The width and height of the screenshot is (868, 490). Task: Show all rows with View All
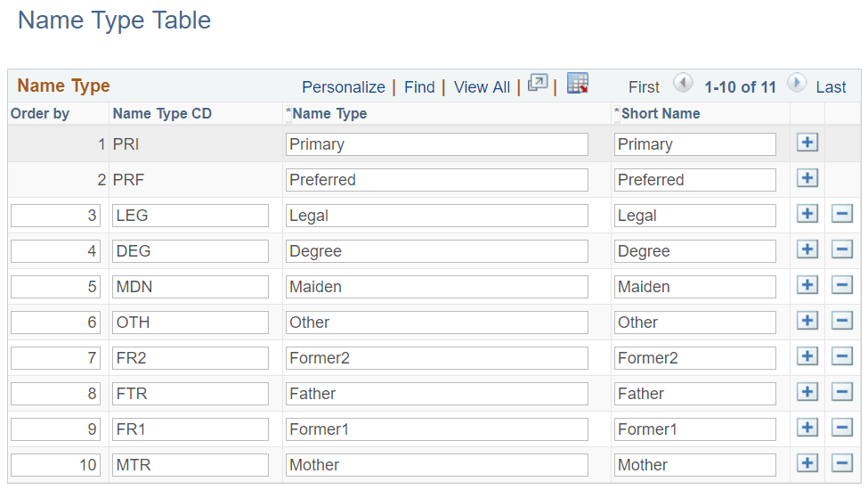point(482,87)
